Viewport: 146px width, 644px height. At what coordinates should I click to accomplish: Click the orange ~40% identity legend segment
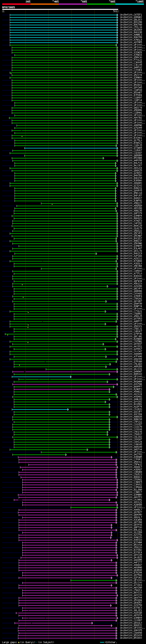45,4
